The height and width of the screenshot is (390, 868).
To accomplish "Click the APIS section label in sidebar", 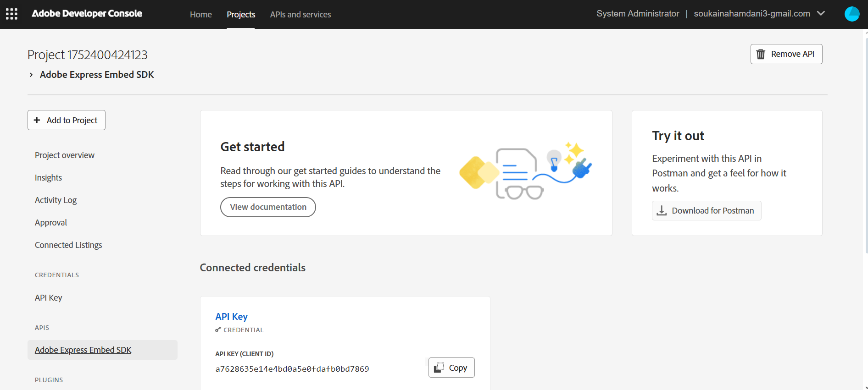I will [x=42, y=328].
